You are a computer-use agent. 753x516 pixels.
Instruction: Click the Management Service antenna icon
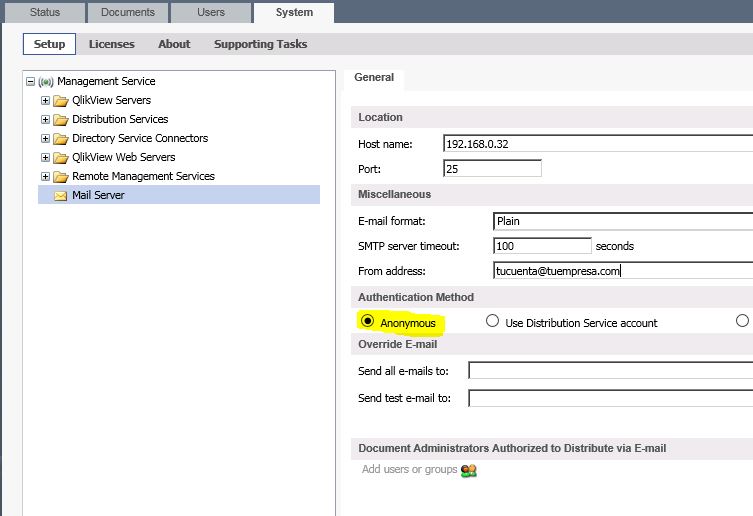pyautogui.click(x=46, y=82)
